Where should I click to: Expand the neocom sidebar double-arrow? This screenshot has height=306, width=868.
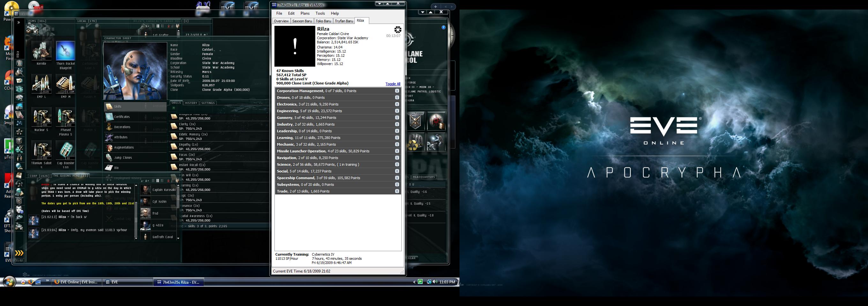click(x=19, y=23)
